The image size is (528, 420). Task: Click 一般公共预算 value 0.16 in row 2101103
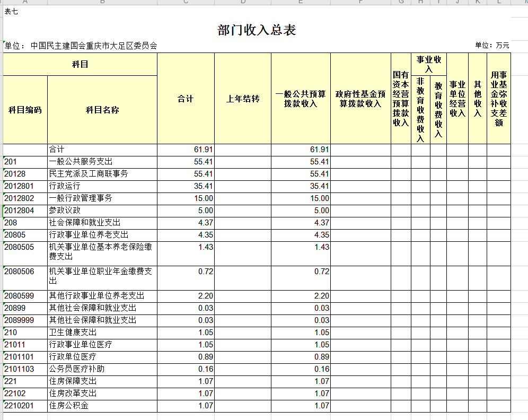[301, 369]
